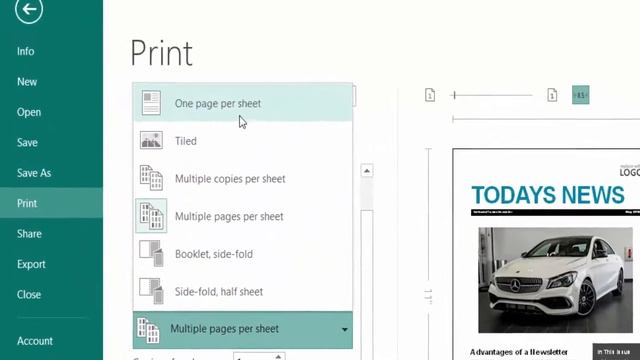Click Close in the sidebar
The height and width of the screenshot is (360, 640).
pyautogui.click(x=29, y=295)
